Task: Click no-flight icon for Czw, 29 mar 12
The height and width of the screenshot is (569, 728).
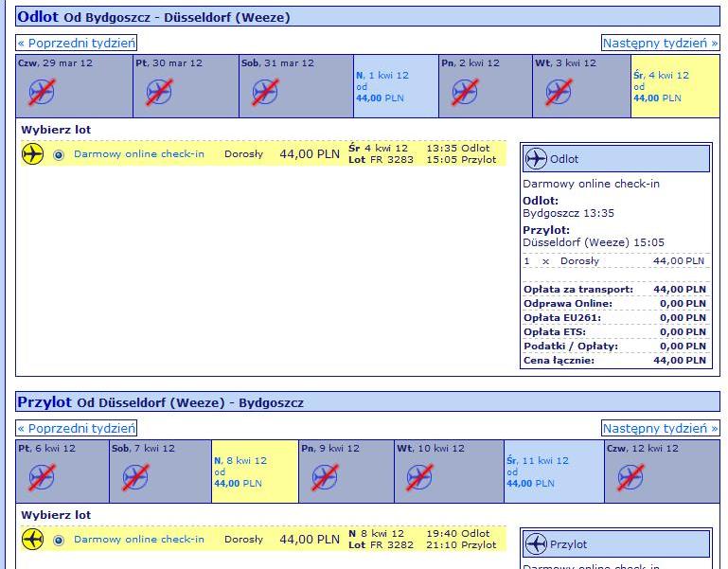Action: (42, 92)
